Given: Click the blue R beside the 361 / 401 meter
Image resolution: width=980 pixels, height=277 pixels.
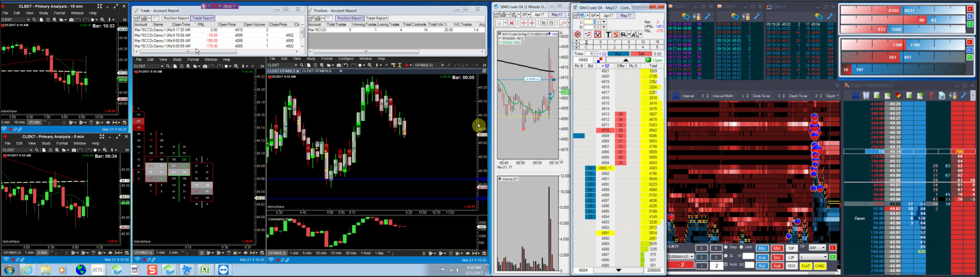Looking at the screenshot, I should pos(970,50).
